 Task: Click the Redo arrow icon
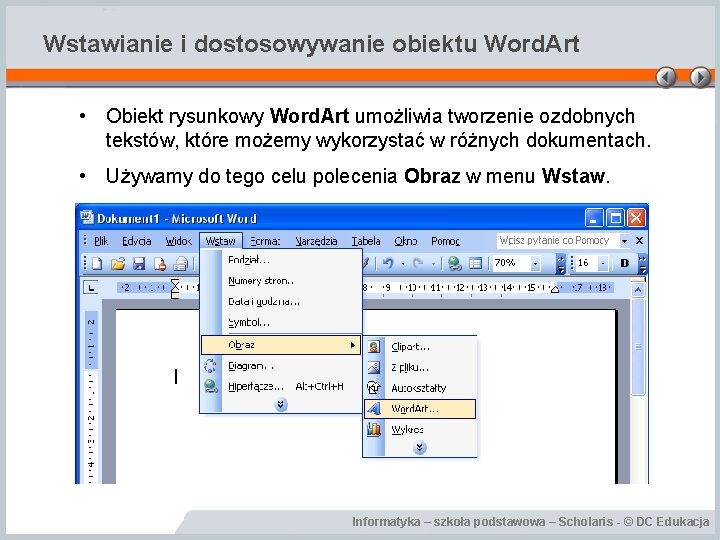tap(418, 263)
